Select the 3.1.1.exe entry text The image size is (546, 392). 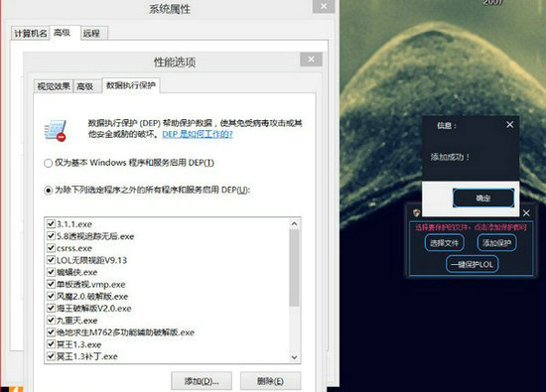[x=74, y=224]
